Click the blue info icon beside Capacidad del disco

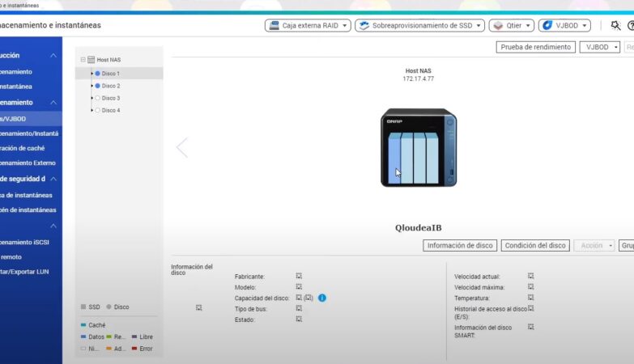tap(321, 298)
